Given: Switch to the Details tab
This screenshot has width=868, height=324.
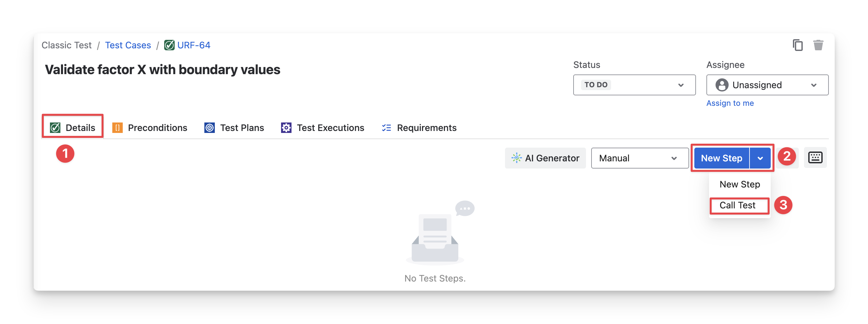Looking at the screenshot, I should point(73,128).
